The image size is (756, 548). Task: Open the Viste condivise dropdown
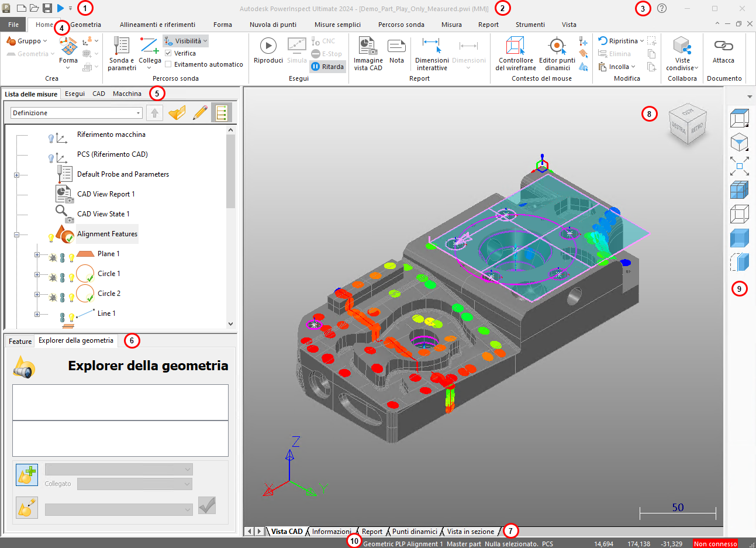(x=682, y=54)
